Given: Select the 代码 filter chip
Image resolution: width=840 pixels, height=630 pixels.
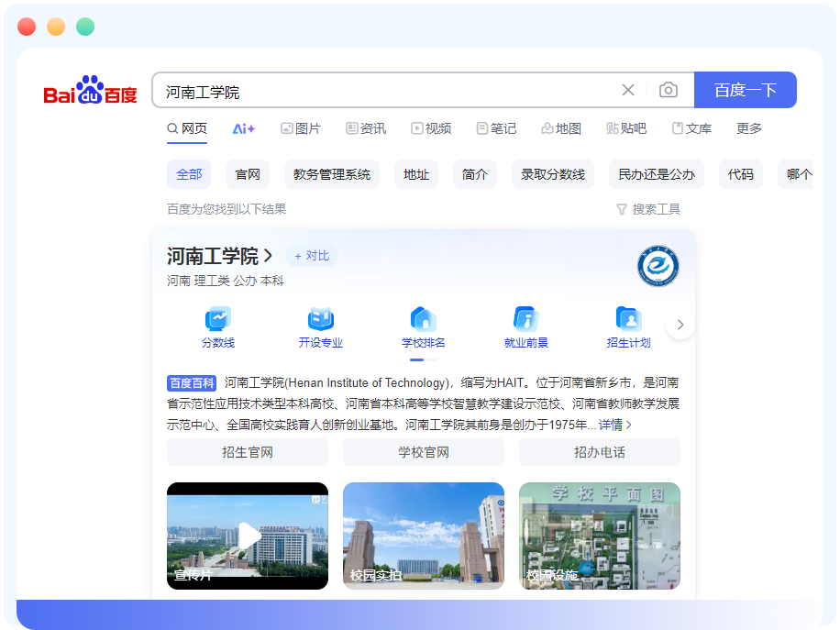Looking at the screenshot, I should (741, 174).
